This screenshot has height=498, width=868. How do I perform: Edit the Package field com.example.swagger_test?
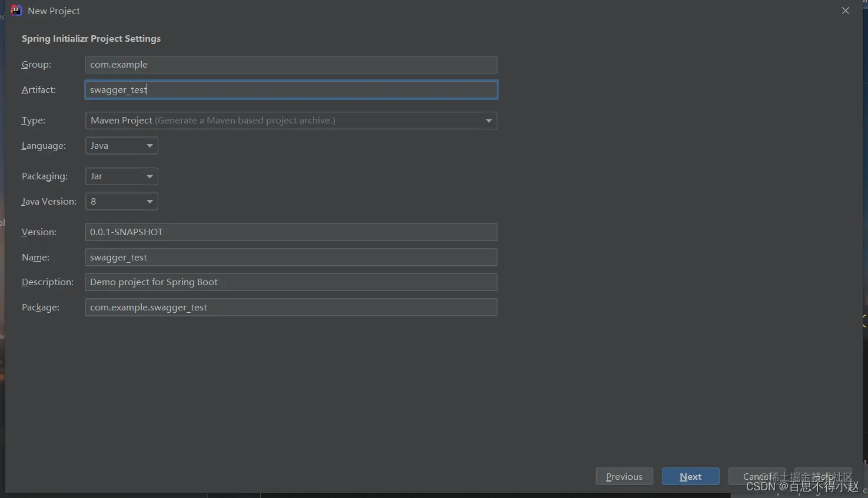[x=291, y=308]
